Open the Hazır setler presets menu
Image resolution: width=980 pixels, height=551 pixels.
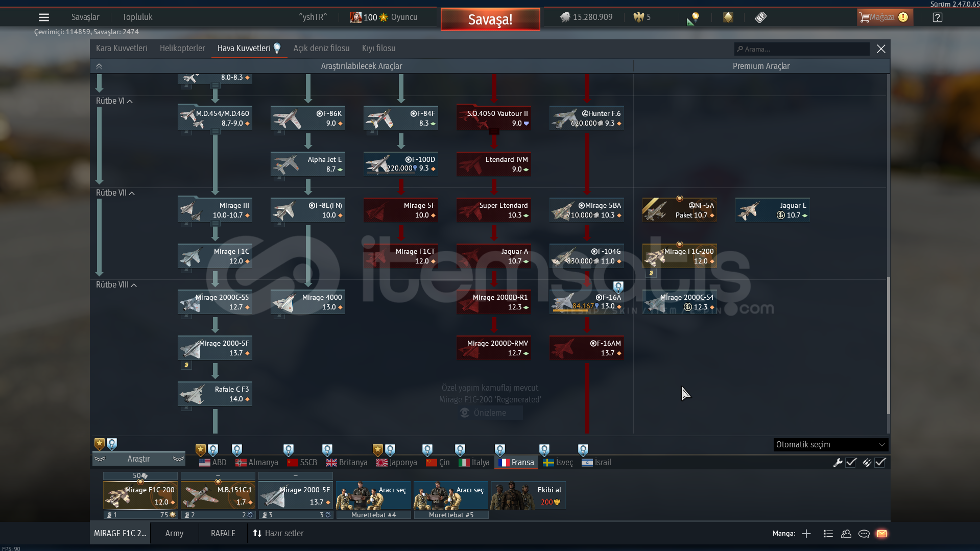pyautogui.click(x=278, y=533)
